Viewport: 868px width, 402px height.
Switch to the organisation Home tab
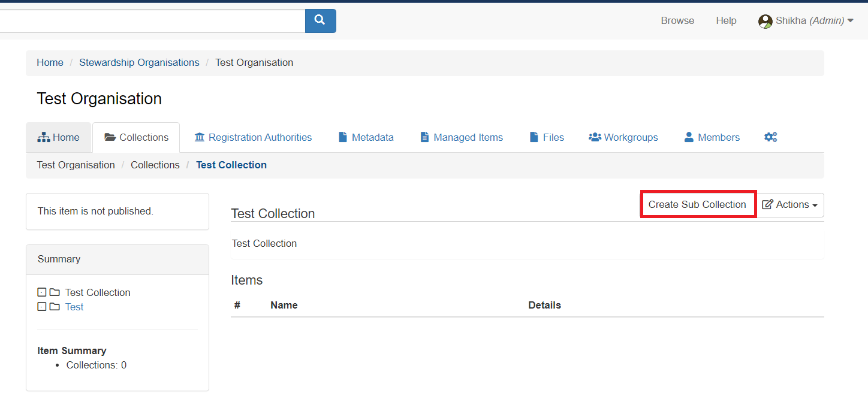pyautogui.click(x=59, y=137)
